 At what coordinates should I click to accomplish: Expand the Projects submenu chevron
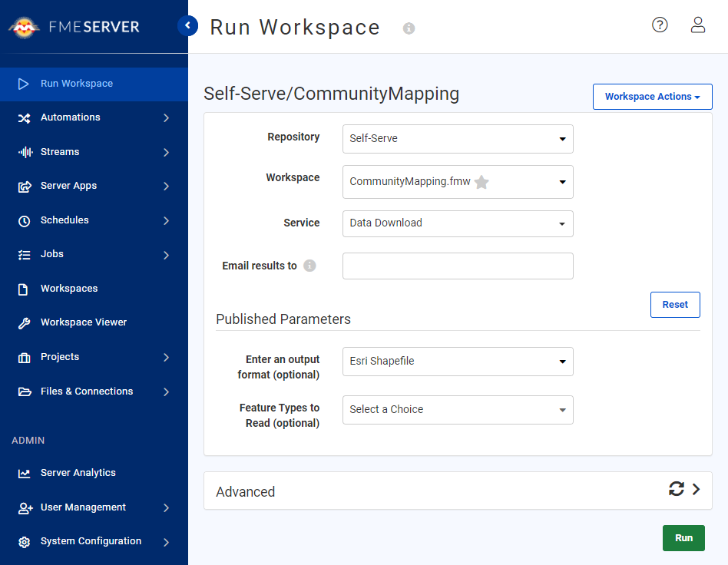[x=166, y=357]
